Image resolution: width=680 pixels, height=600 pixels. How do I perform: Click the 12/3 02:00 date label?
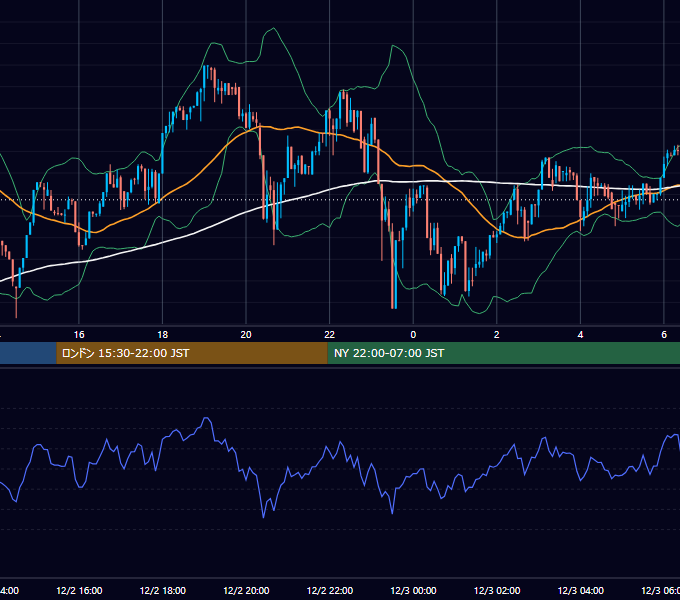click(x=497, y=590)
